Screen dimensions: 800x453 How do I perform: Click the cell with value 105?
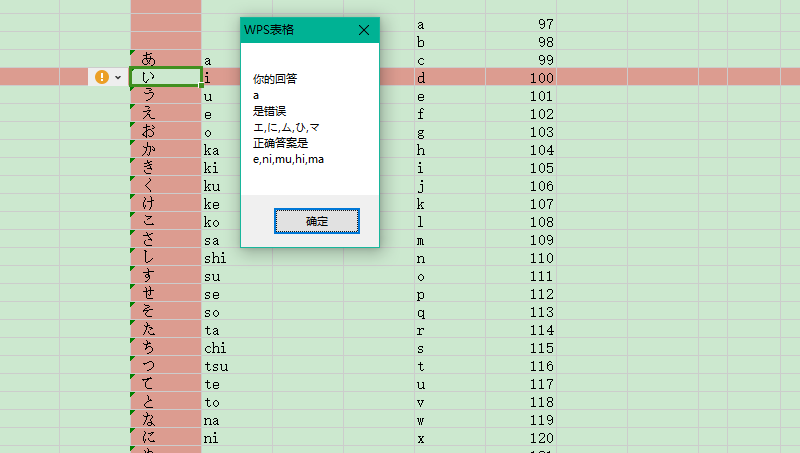click(x=521, y=167)
